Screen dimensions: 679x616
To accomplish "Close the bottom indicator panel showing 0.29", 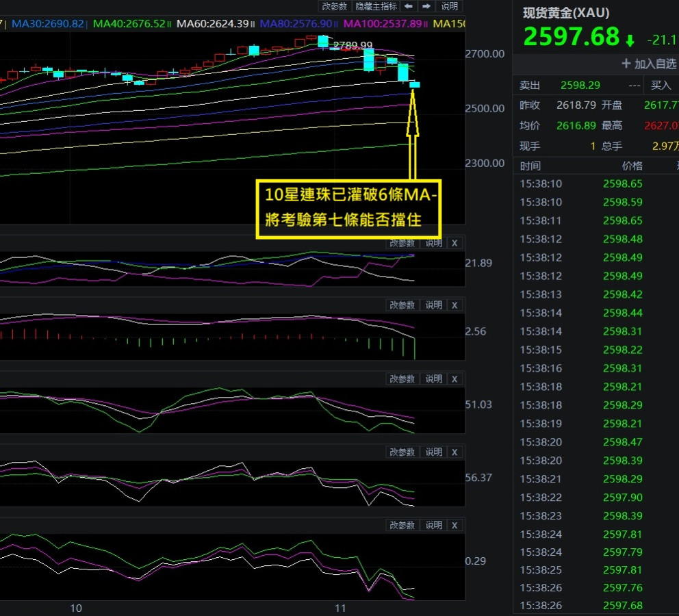I will [454, 525].
